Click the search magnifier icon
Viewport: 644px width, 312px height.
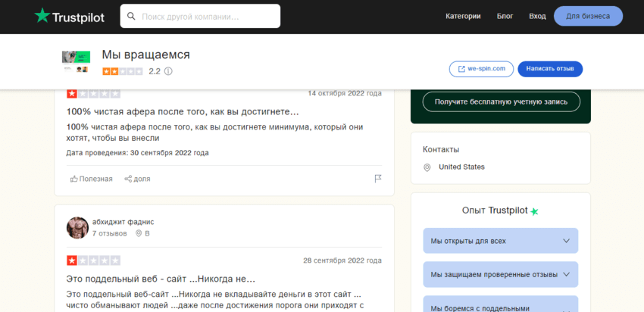(x=132, y=16)
